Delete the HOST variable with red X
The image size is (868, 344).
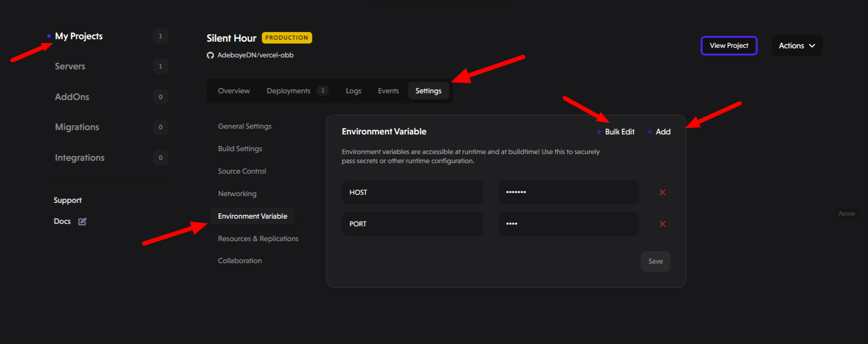662,192
